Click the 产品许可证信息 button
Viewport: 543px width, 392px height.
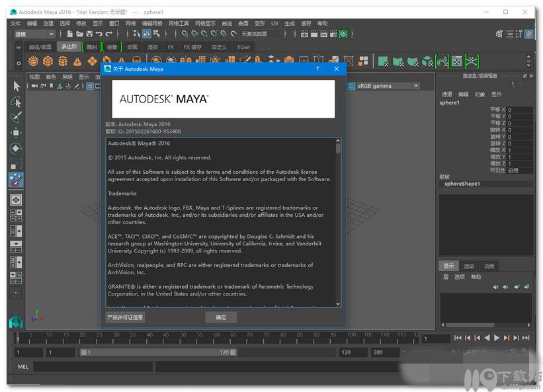click(125, 317)
